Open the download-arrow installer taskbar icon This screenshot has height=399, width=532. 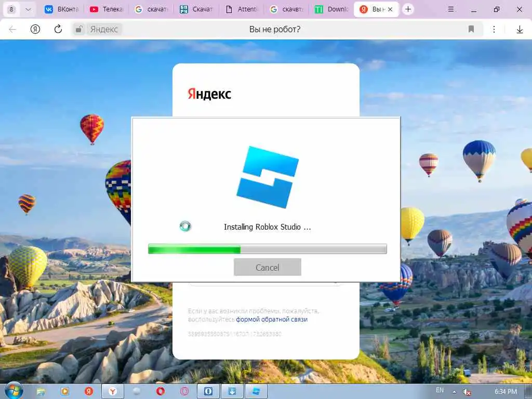[x=232, y=391]
